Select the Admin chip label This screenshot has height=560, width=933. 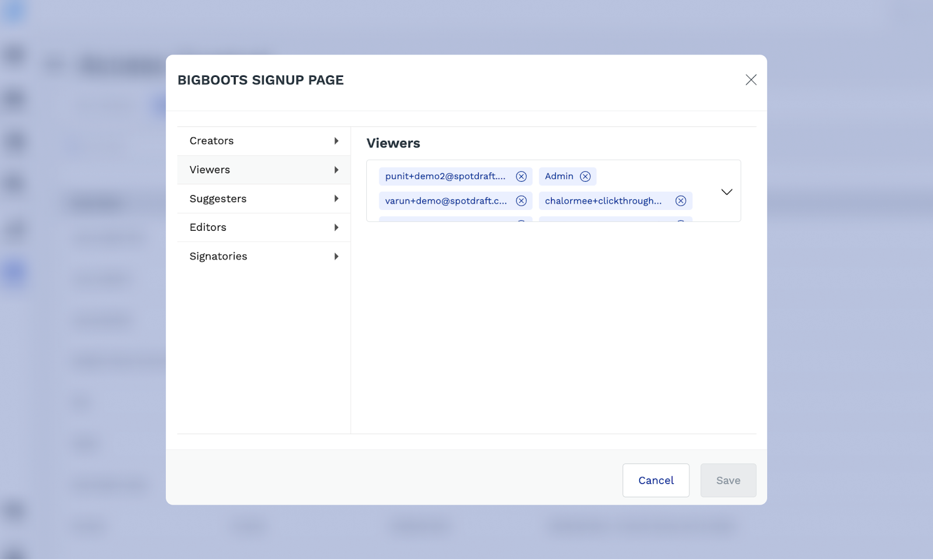click(x=559, y=177)
